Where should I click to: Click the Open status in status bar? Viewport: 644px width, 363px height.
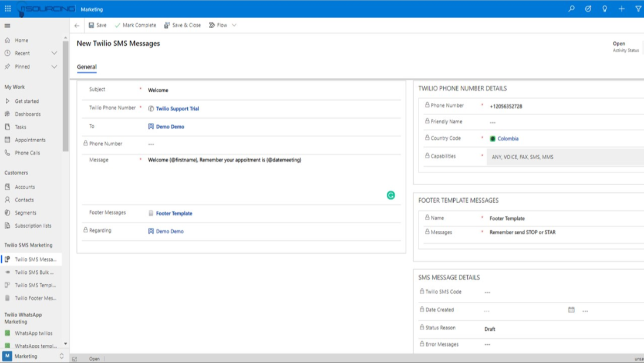[95, 359]
